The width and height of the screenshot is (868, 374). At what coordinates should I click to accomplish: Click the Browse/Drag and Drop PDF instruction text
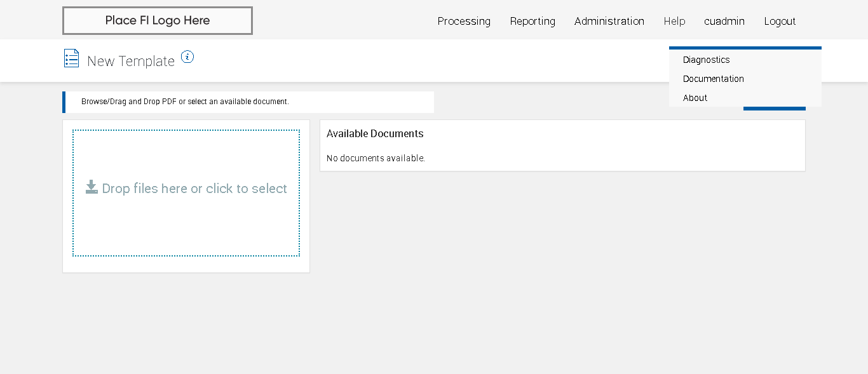point(185,102)
